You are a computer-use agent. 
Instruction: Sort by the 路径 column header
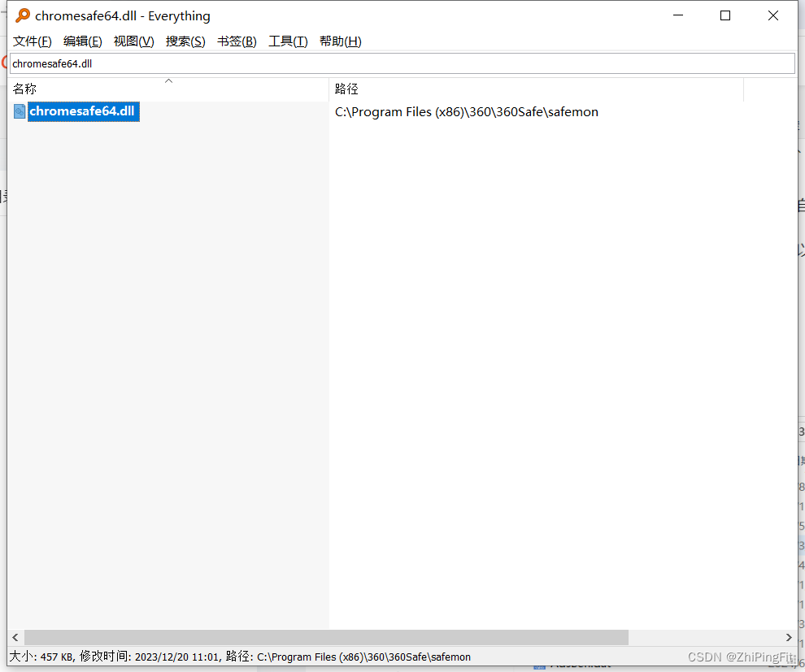click(x=536, y=89)
